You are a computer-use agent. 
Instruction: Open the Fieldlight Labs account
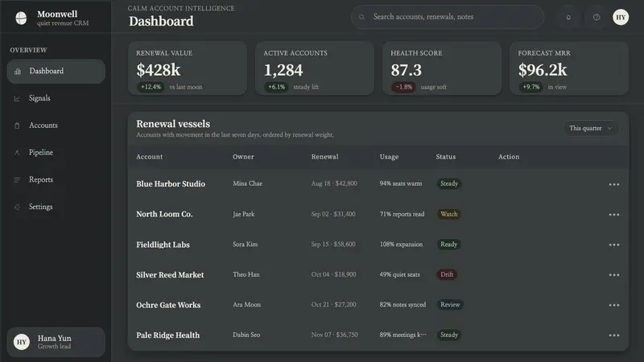pyautogui.click(x=163, y=245)
